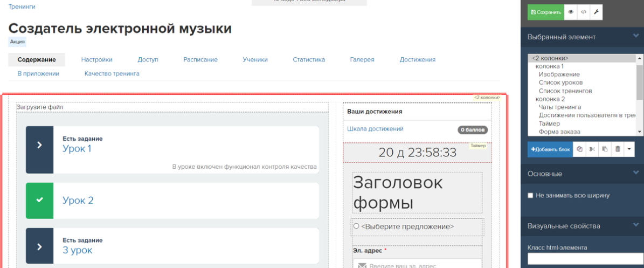Click the wrench settings icon
Viewport: 644px width, 268px height.
(x=597, y=12)
